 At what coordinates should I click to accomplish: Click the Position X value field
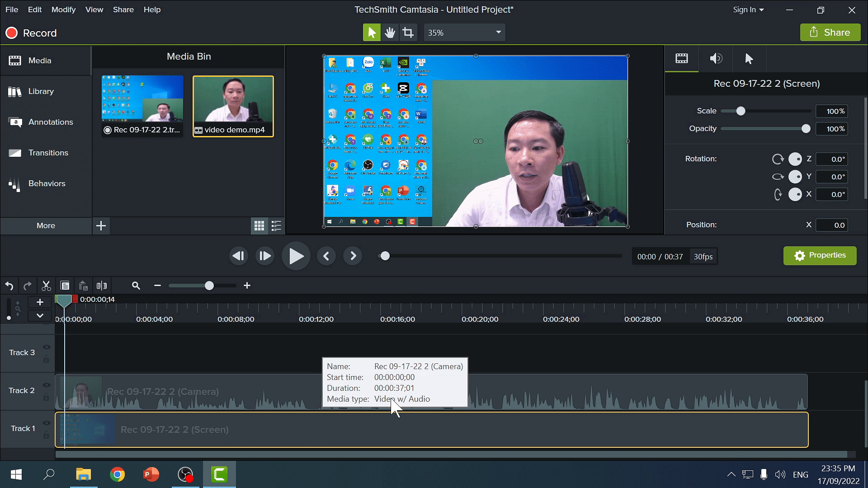[x=832, y=225]
